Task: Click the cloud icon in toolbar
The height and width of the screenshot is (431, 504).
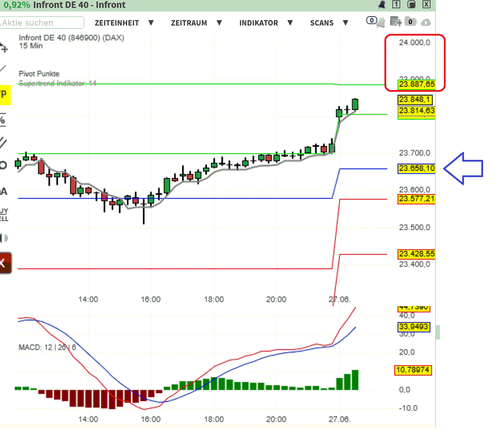Action: [426, 23]
